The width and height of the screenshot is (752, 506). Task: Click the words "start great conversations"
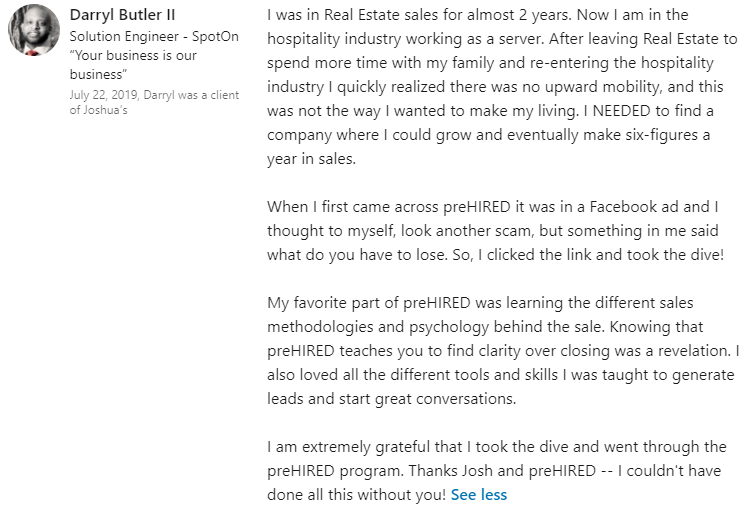click(x=428, y=399)
